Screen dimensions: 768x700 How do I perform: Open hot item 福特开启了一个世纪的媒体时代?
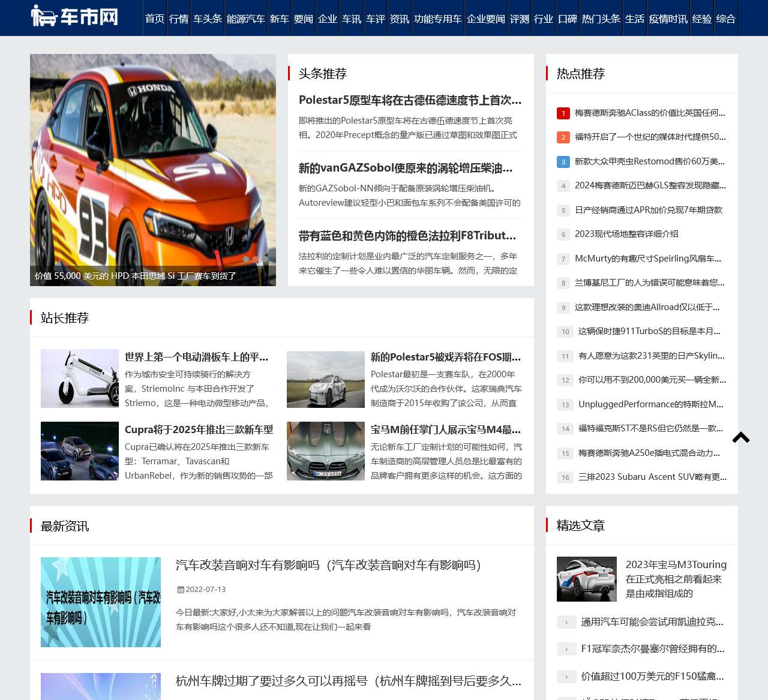coord(650,137)
